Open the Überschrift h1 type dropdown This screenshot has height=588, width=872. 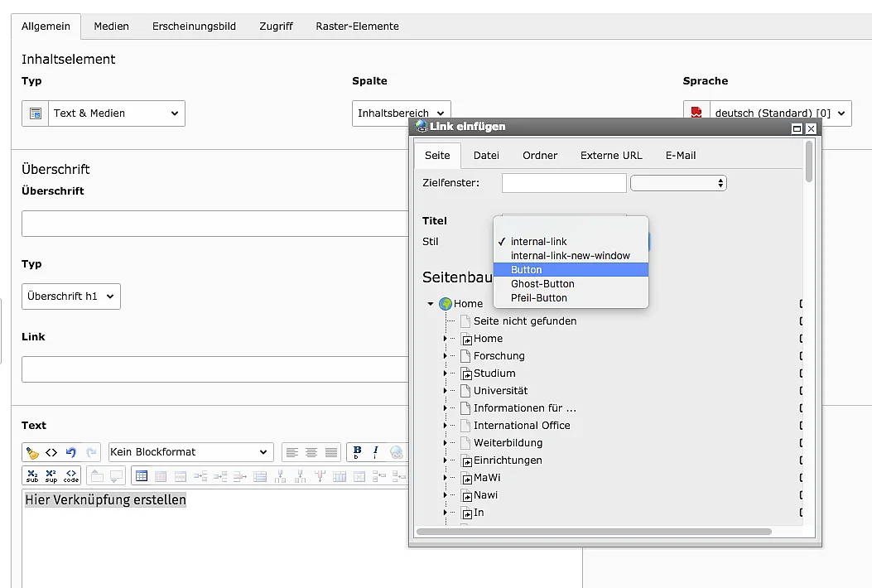point(71,296)
